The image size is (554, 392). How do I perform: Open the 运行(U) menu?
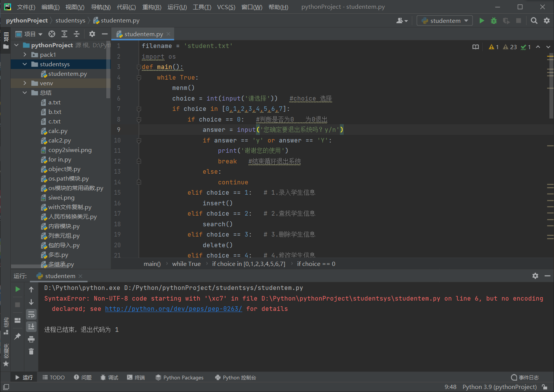(x=177, y=7)
